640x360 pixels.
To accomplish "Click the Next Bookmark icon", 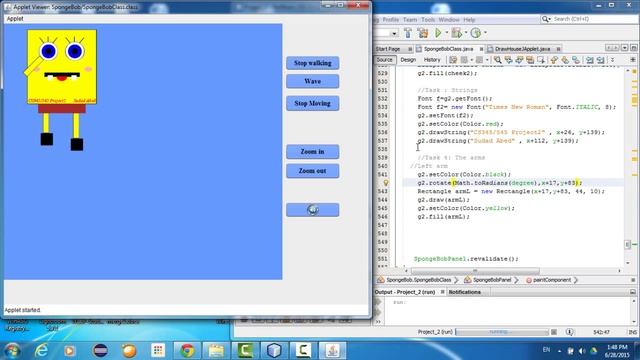I will pyautogui.click(x=565, y=60).
